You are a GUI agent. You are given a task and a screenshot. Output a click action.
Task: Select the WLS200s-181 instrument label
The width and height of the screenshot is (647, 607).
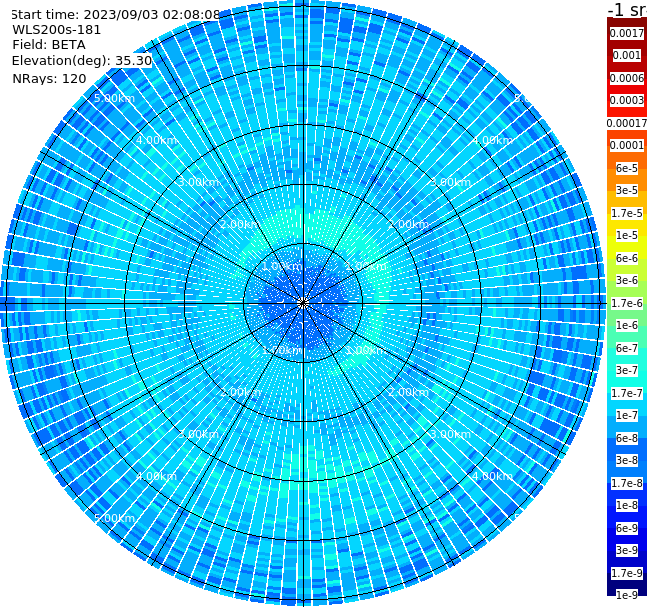pyautogui.click(x=57, y=30)
